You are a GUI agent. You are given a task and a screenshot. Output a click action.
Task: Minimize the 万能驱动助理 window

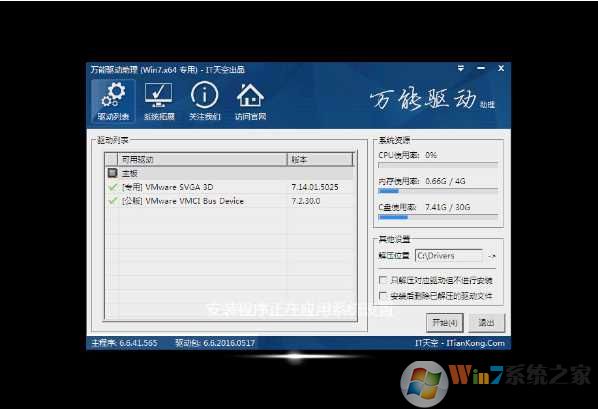coord(481,68)
